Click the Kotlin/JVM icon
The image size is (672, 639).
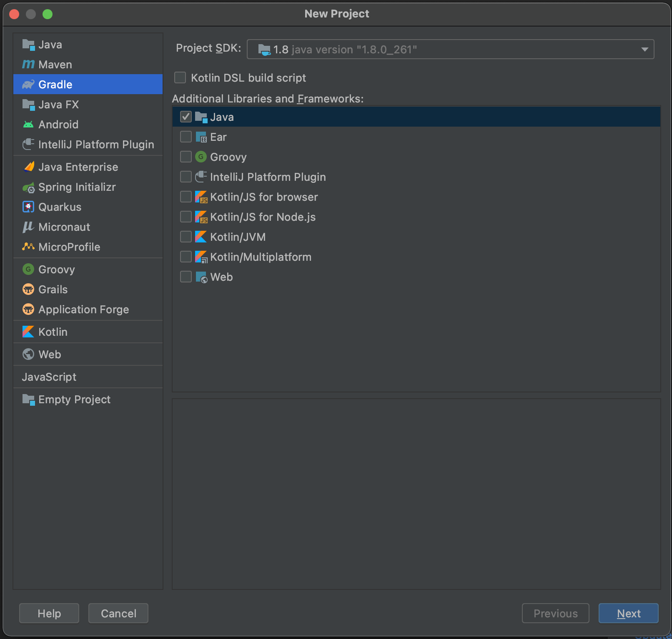pyautogui.click(x=201, y=237)
